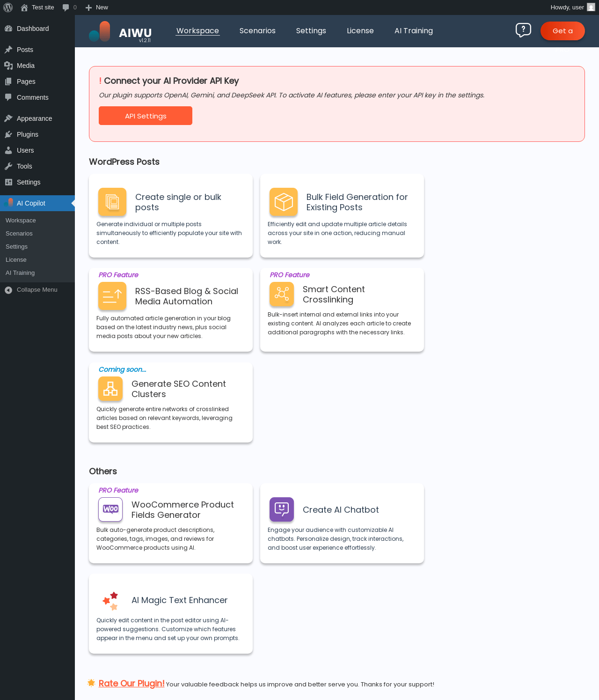599x700 pixels.
Task: Click the Test site name in admin bar
Action: (x=43, y=7)
